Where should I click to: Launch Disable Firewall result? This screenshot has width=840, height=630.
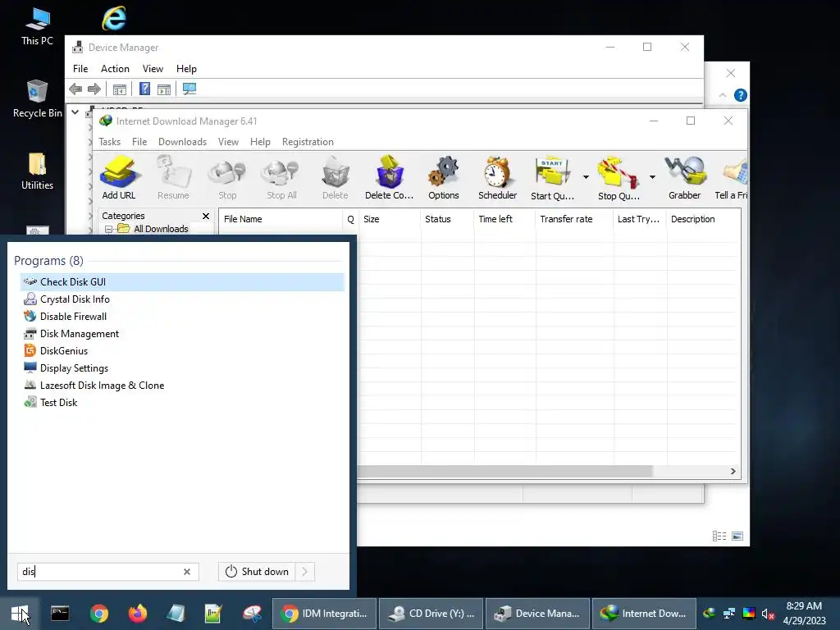[182, 317]
